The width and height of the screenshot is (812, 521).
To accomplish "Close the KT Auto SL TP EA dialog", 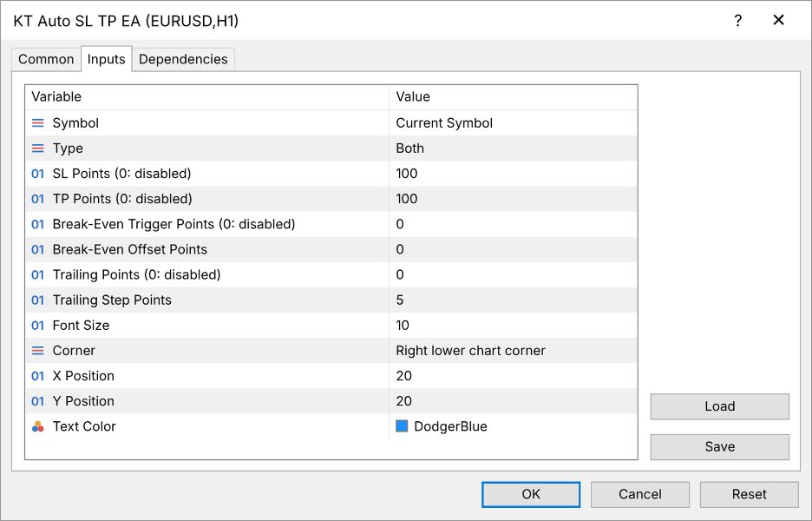I will [x=778, y=20].
